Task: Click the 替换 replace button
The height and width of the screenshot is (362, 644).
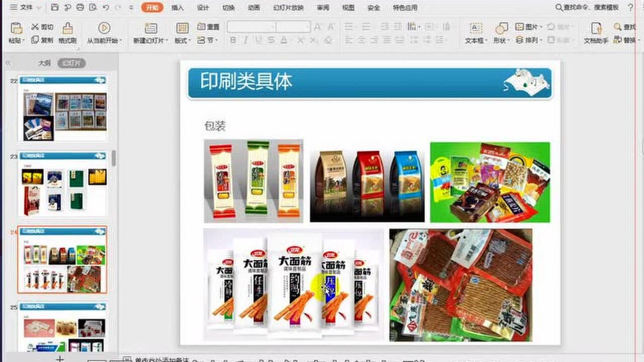Action: coord(625,40)
